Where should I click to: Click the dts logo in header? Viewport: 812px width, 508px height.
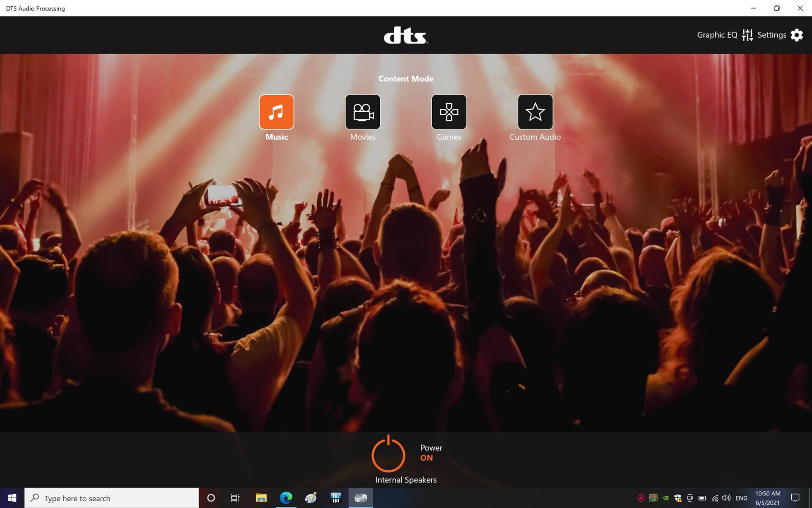point(406,35)
